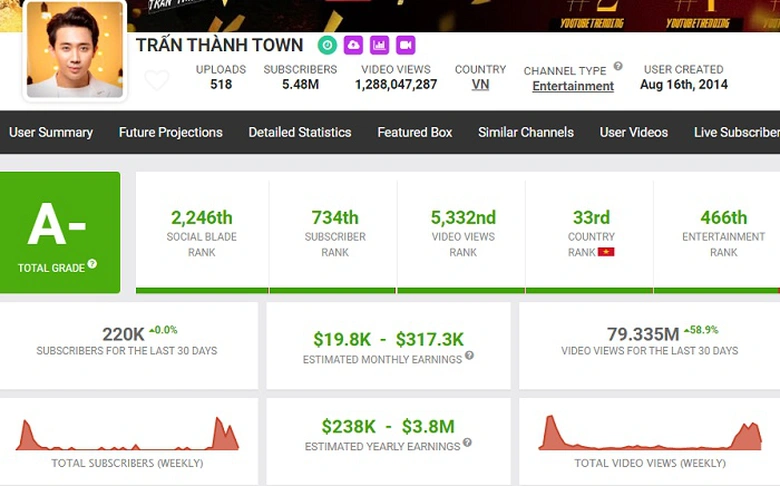Screen dimensions: 780x486
Task: Click the 518 uploads count
Action: coord(221,85)
